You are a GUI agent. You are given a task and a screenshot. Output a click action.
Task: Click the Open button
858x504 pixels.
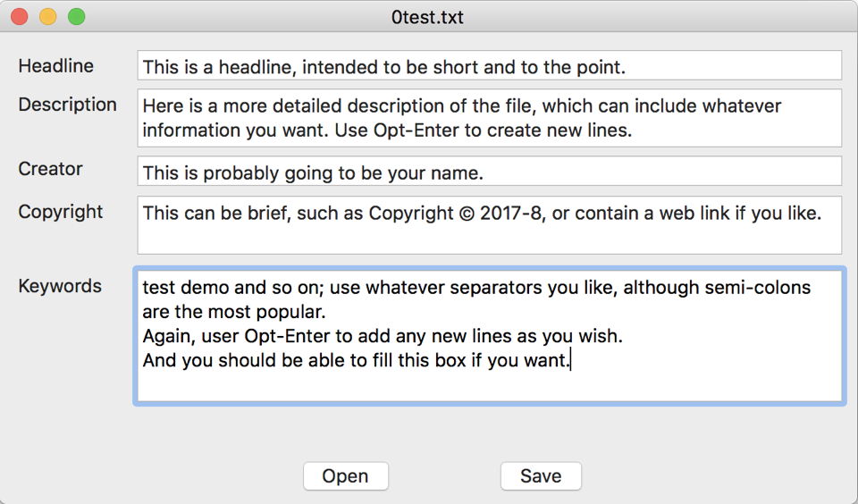pyautogui.click(x=345, y=476)
